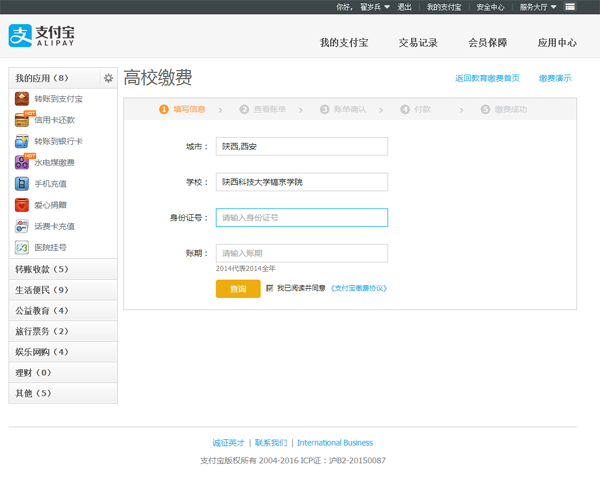Select the 转账到支付宝 sidebar label
The height and width of the screenshot is (484, 600).
(x=59, y=99)
